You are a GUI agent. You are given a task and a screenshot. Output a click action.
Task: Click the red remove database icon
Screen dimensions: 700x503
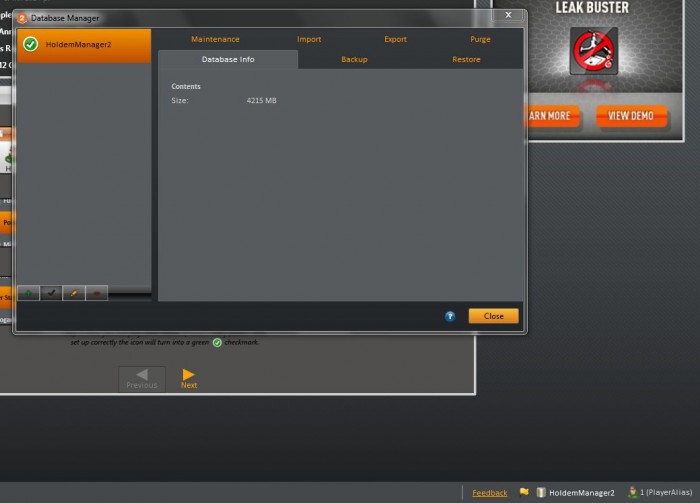tap(97, 293)
